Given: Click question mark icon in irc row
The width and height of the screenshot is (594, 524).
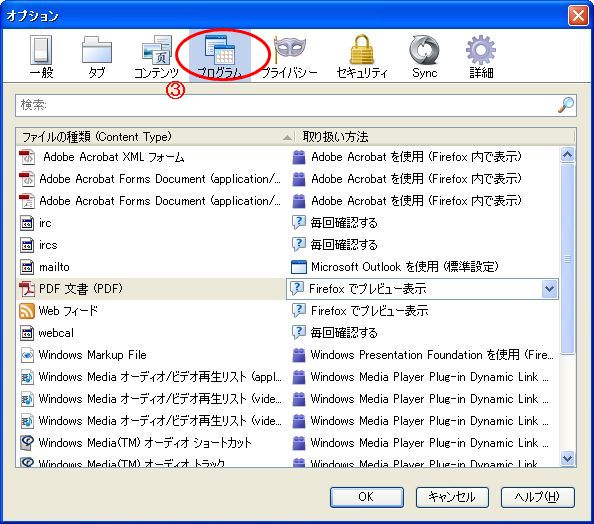Looking at the screenshot, I should coord(299,222).
